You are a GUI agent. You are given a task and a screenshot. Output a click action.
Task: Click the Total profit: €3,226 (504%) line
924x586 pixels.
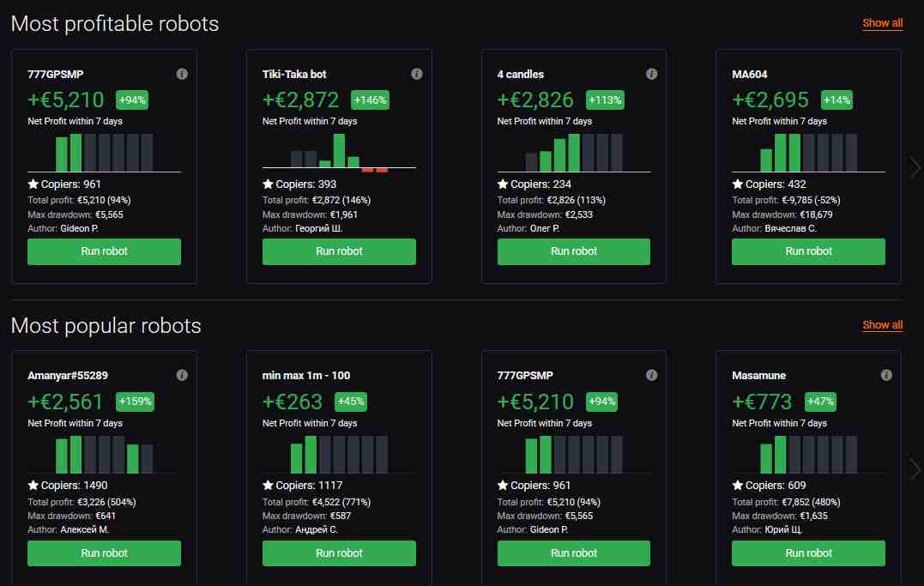[x=82, y=502]
